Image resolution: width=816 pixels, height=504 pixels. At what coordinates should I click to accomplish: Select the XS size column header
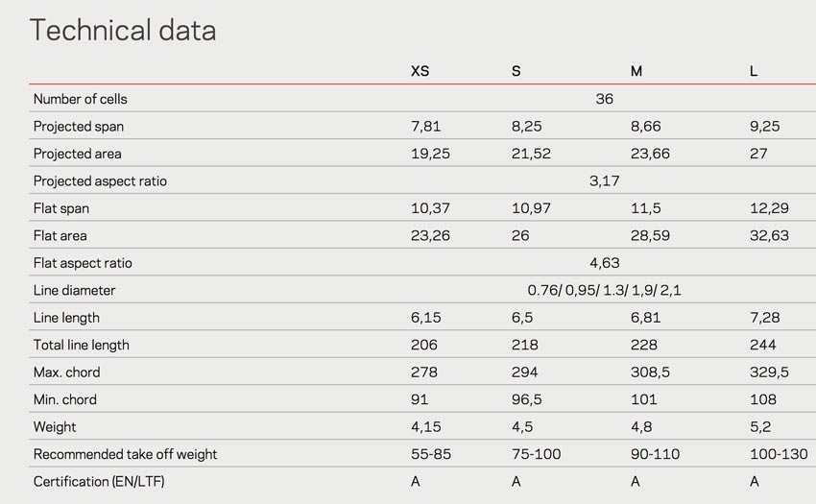tap(420, 71)
